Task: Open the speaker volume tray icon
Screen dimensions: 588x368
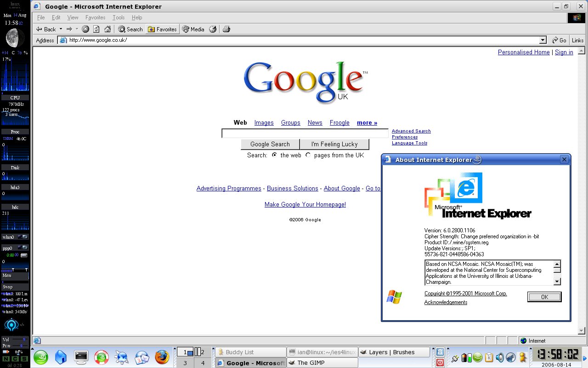Action: coord(499,357)
